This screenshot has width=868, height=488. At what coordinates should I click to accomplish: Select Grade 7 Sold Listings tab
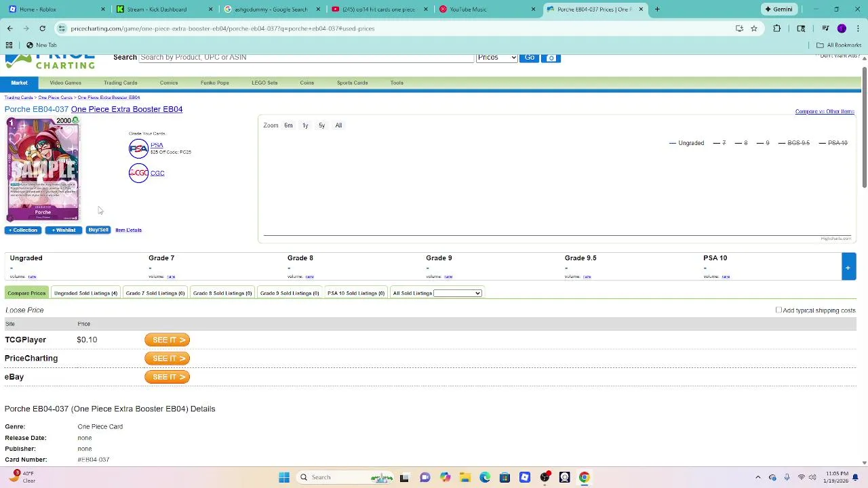[155, 293]
